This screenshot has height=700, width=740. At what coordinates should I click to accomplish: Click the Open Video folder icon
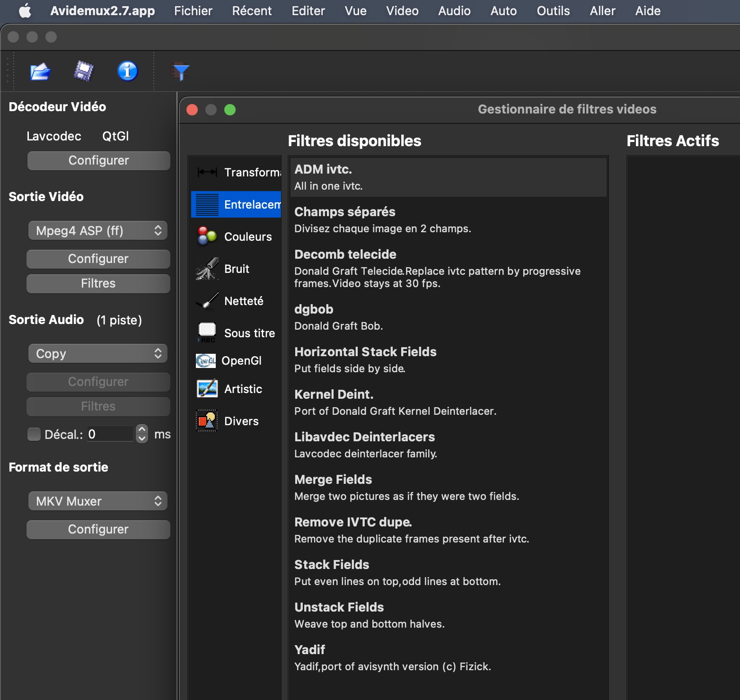click(40, 72)
